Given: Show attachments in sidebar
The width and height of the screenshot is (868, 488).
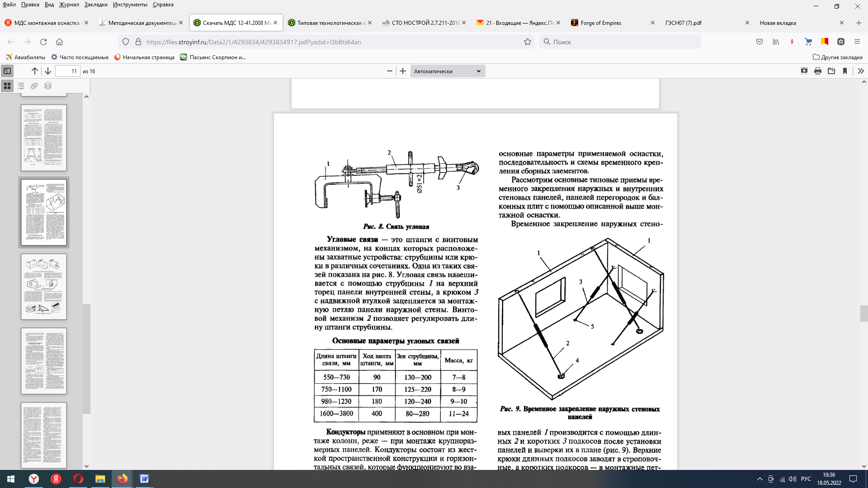Looking at the screenshot, I should 34,86.
